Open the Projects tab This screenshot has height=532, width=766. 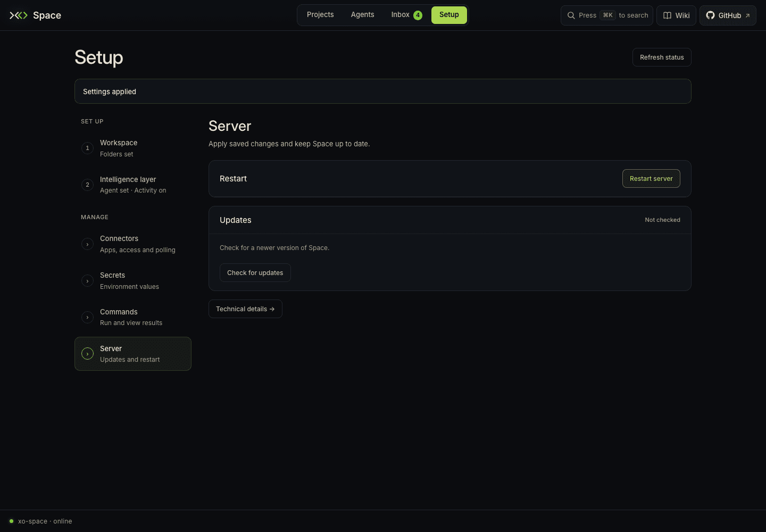tap(320, 15)
